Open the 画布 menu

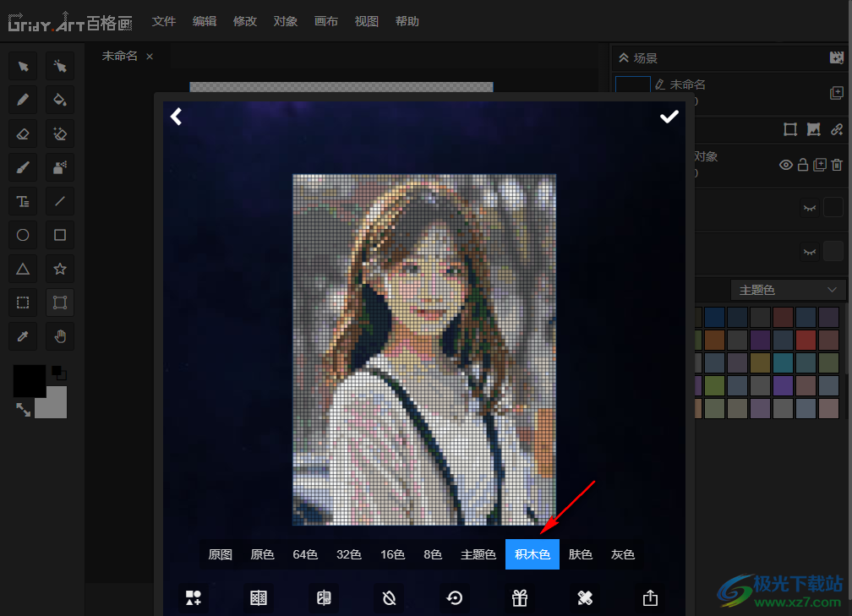coord(326,21)
